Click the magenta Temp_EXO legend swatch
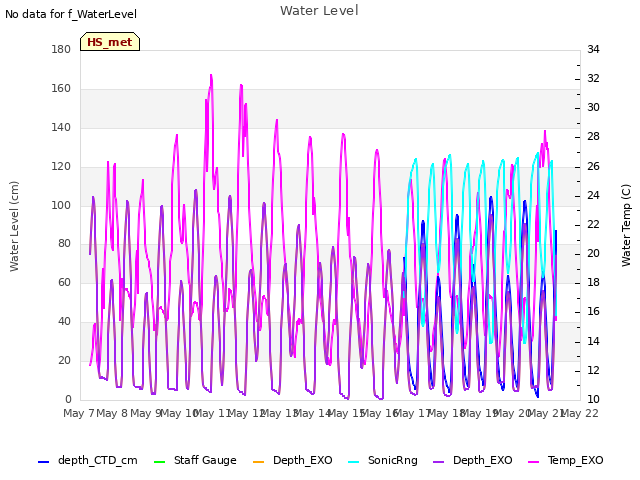This screenshot has width=640, height=480. point(533,462)
